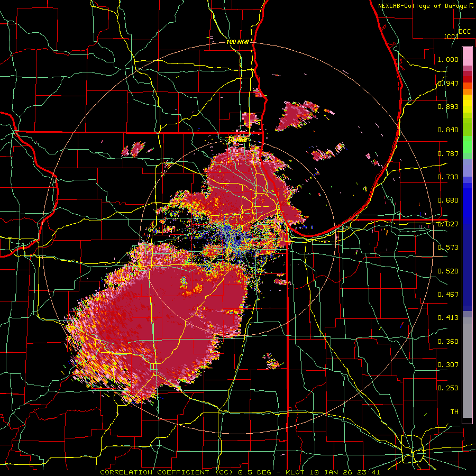Select the 0.573 legend value

(x=448, y=248)
